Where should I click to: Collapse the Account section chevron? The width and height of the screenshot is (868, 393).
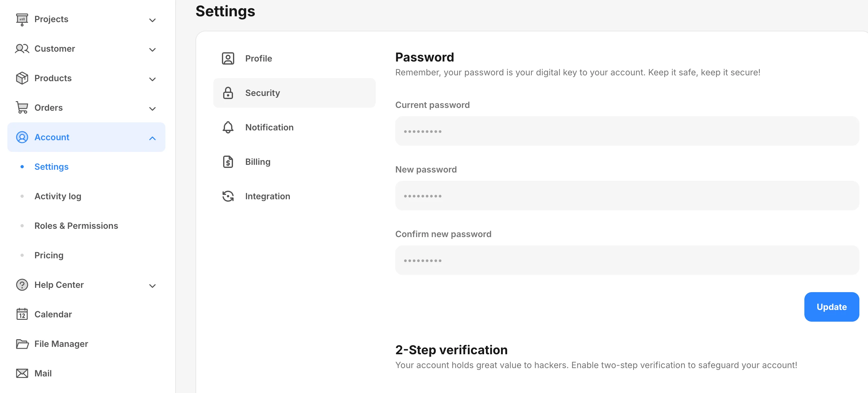point(152,138)
